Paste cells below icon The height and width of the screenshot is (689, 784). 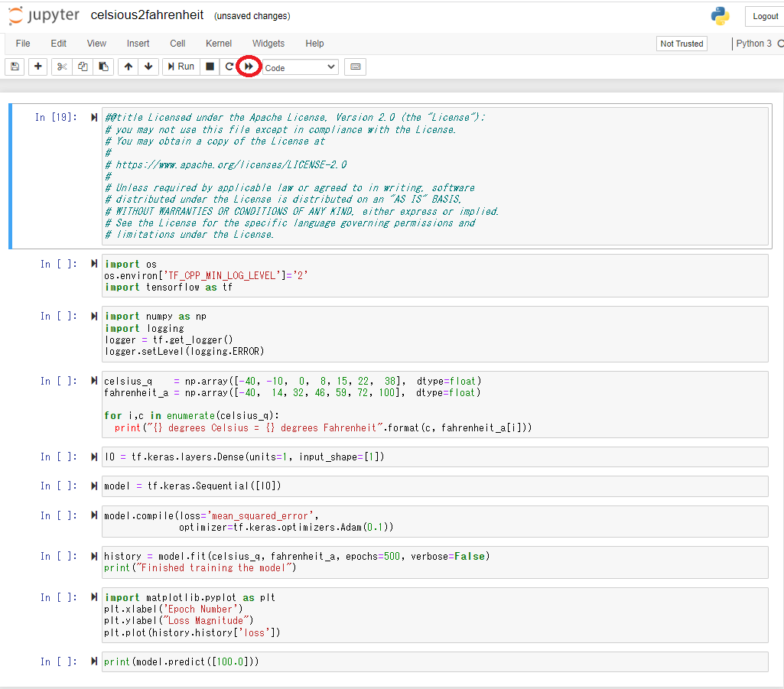[x=103, y=67]
